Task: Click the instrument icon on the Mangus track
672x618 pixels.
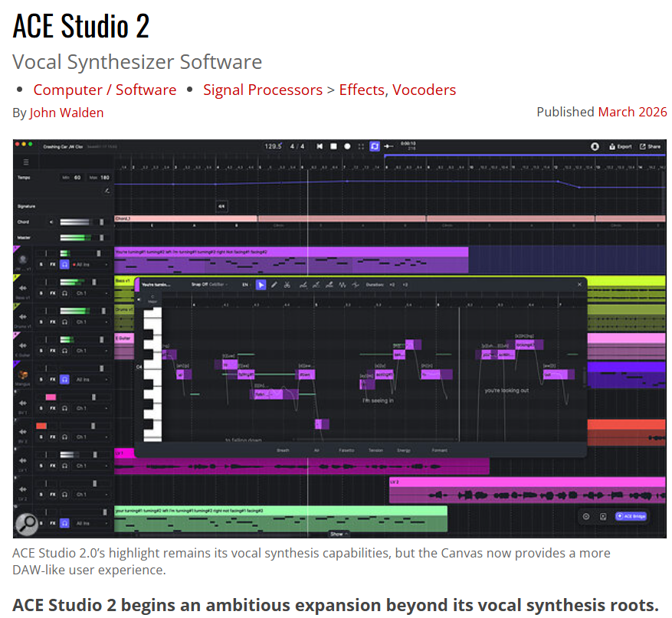Action: click(23, 375)
